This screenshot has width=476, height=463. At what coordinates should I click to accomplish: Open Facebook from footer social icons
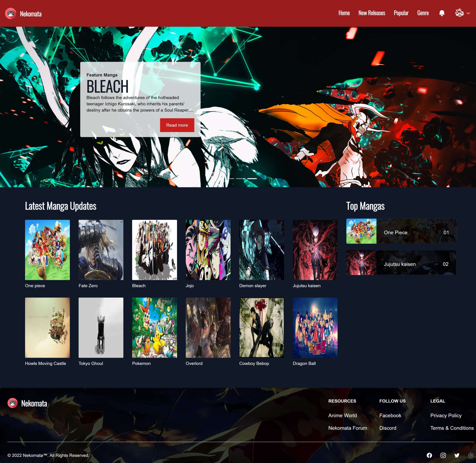(429, 455)
